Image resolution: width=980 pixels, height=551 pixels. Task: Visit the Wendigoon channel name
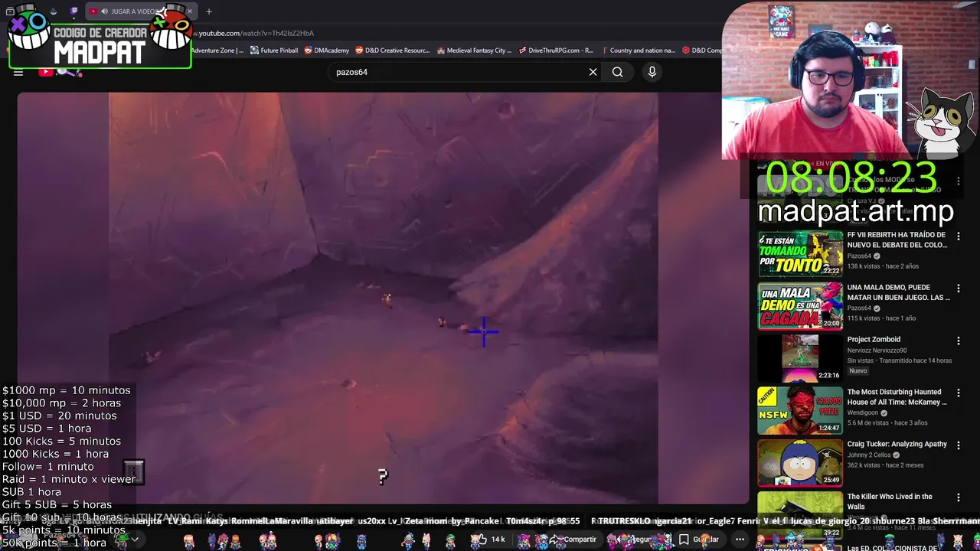pyautogui.click(x=864, y=413)
